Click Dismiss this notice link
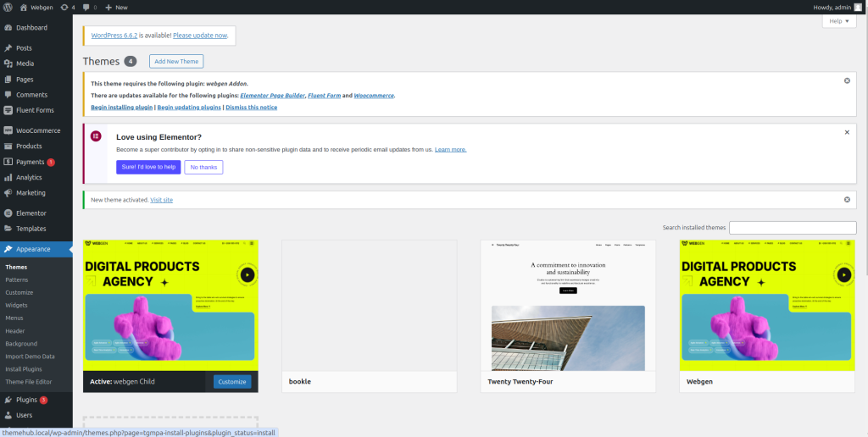Viewport: 868px width, 437px height. click(251, 108)
